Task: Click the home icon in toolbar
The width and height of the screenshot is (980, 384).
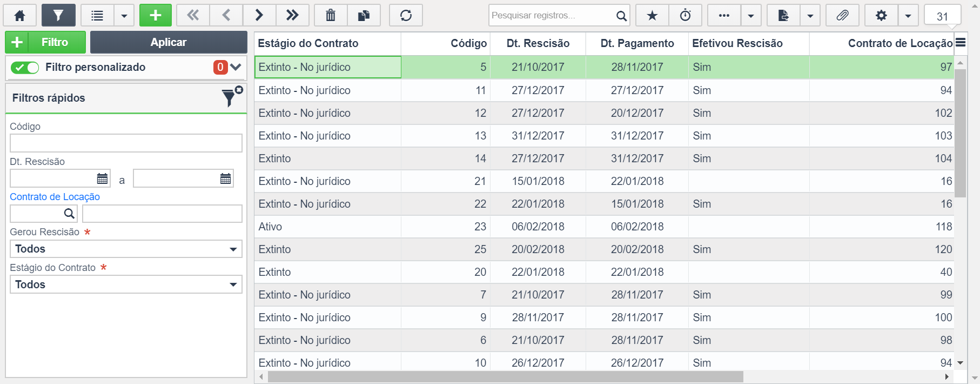Action: tap(20, 16)
